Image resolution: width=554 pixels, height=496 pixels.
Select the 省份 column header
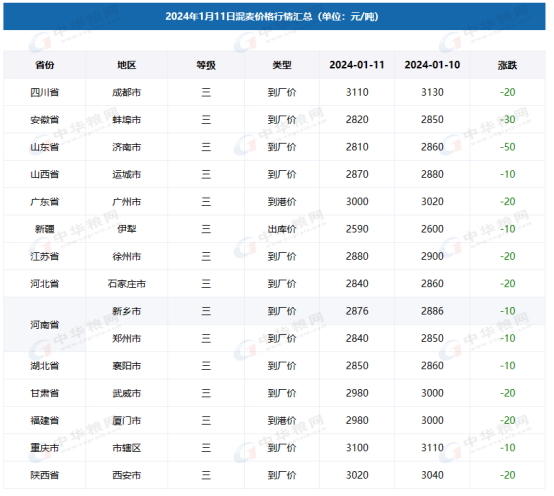click(45, 65)
